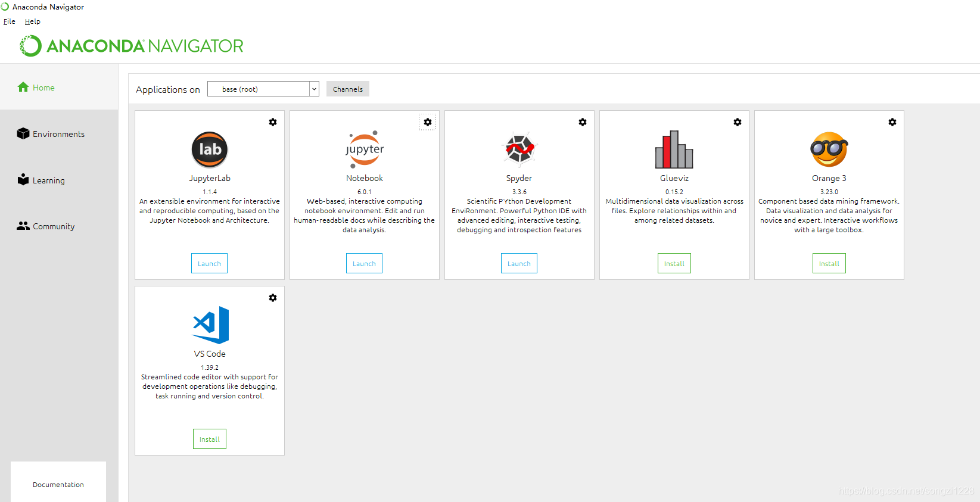Open Spyder gear settings menu
The height and width of the screenshot is (502, 980).
[x=583, y=122]
